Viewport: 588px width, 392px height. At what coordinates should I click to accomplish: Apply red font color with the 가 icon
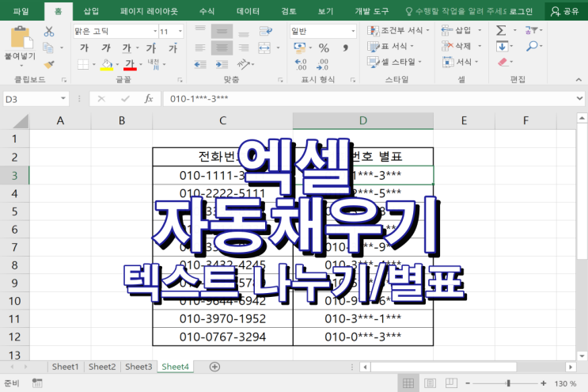pyautogui.click(x=130, y=64)
